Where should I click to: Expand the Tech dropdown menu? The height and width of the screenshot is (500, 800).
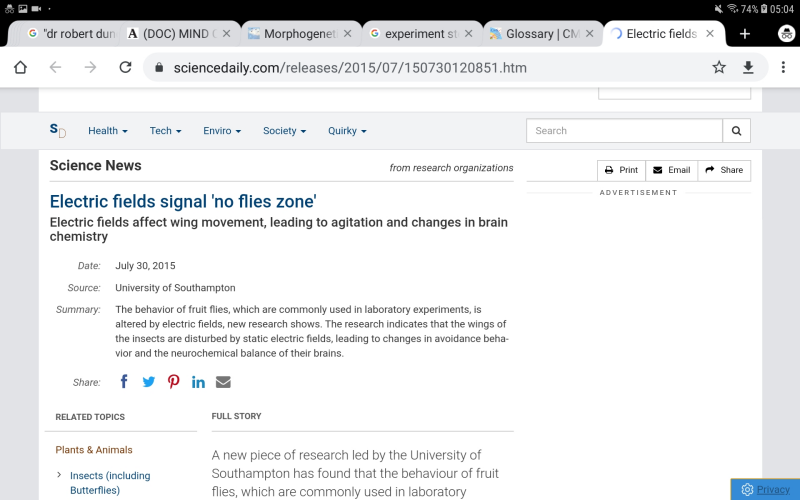[165, 131]
